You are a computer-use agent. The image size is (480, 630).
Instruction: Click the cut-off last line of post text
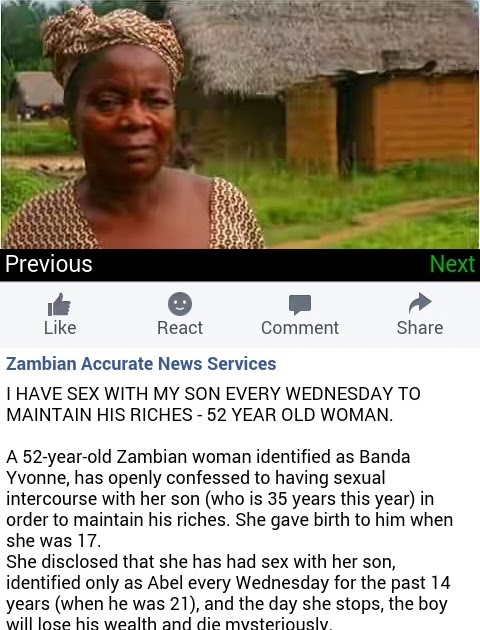[169, 624]
